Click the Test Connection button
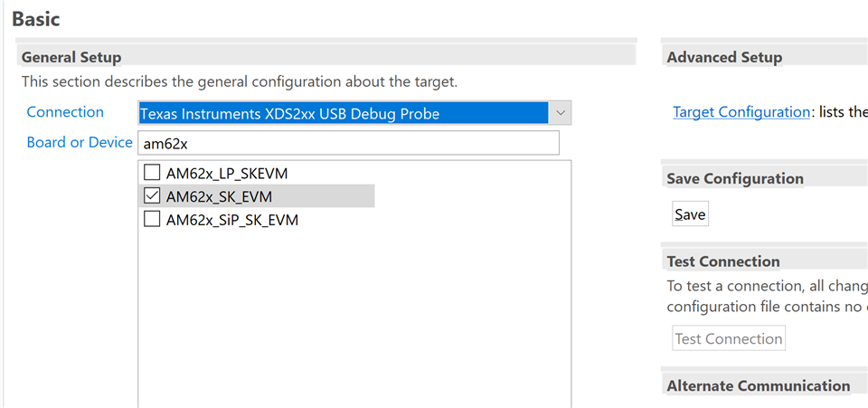This screenshot has width=868, height=408. pyautogui.click(x=729, y=338)
